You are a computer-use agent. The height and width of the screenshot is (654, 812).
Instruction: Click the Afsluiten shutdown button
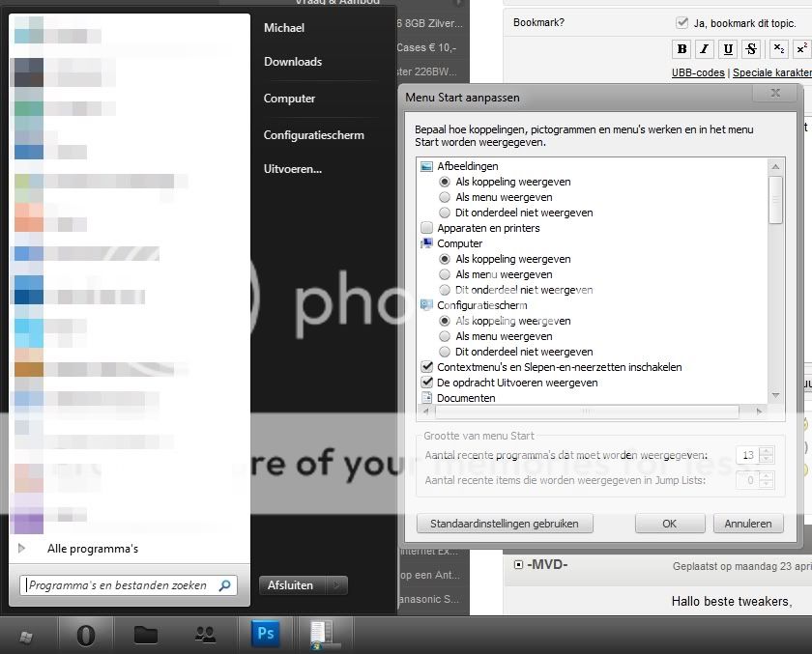pos(293,585)
